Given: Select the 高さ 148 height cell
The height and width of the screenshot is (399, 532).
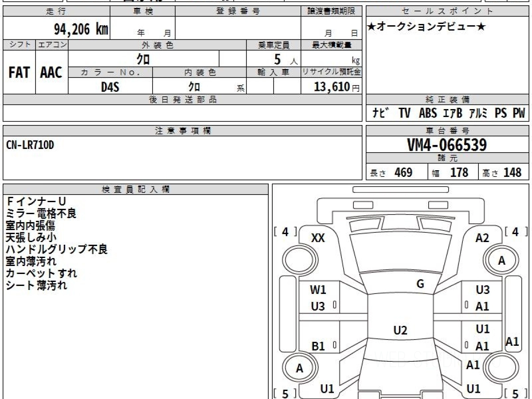Looking at the screenshot, I should pyautogui.click(x=504, y=172).
